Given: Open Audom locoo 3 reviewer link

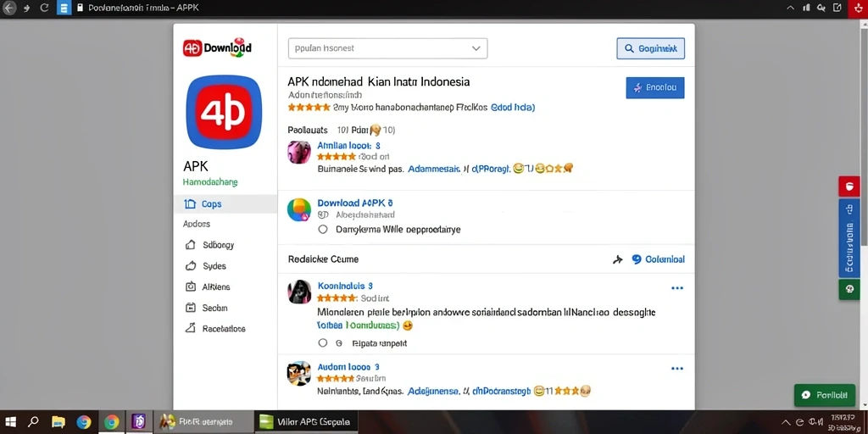Looking at the screenshot, I should pos(348,367).
